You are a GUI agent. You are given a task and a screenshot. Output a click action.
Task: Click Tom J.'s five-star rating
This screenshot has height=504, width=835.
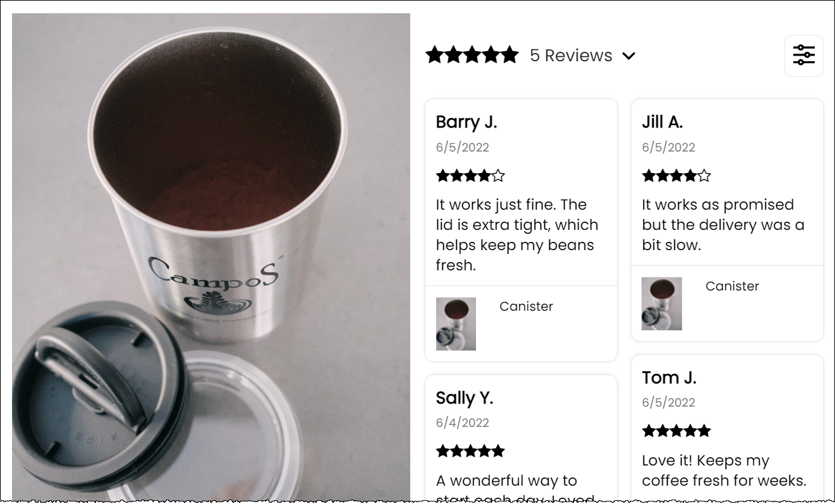[676, 431]
